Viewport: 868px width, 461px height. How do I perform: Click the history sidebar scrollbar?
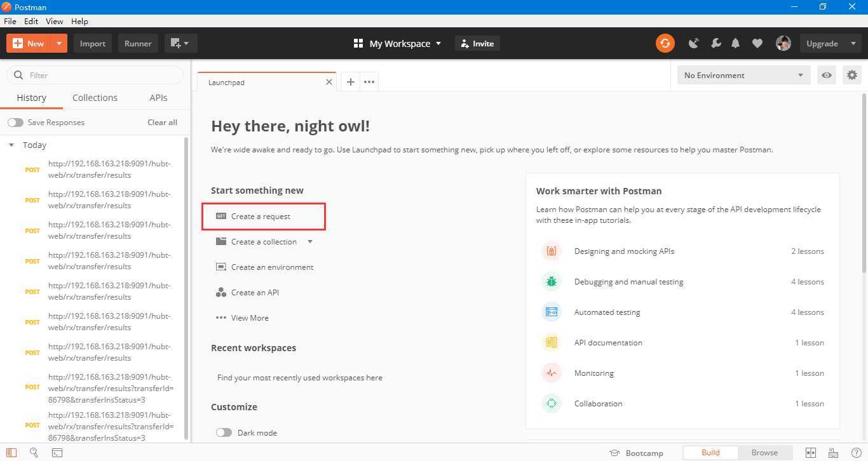coord(186,289)
